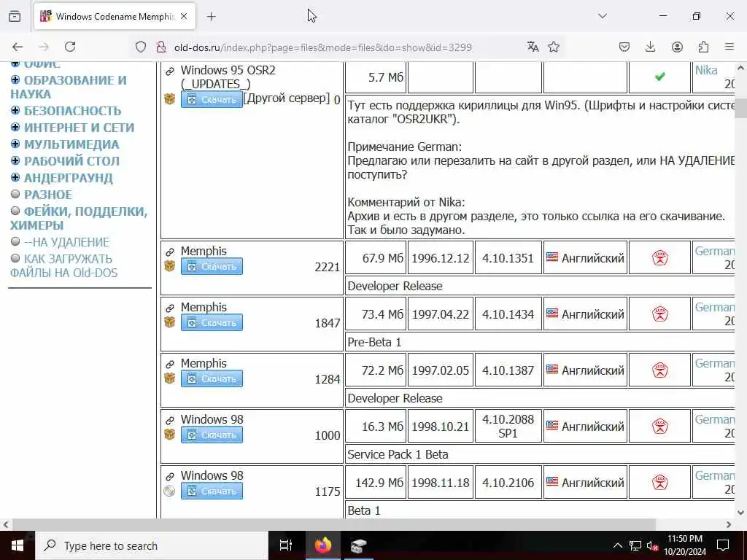The image size is (747, 560).
Task: Select the Pre-Beta 1 description
Action: 374,342
